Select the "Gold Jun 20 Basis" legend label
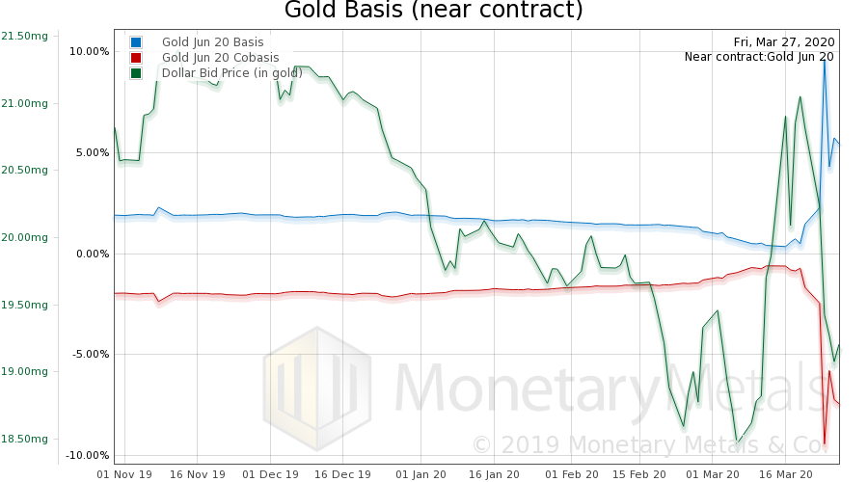The image size is (868, 482). point(212,42)
